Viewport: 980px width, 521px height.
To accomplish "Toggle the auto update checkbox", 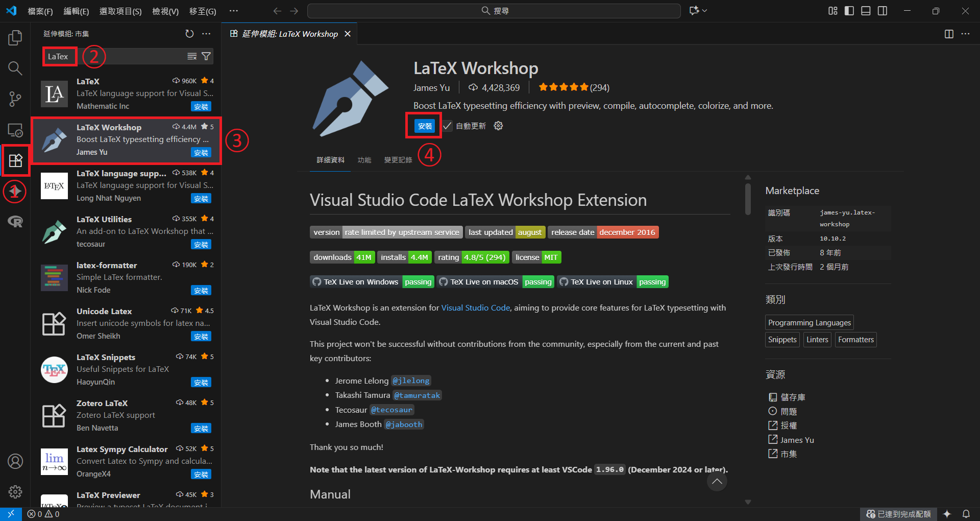I will (447, 126).
